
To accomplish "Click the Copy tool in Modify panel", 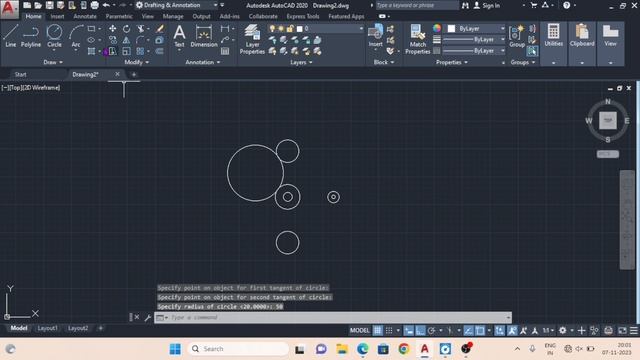I will tap(113, 40).
